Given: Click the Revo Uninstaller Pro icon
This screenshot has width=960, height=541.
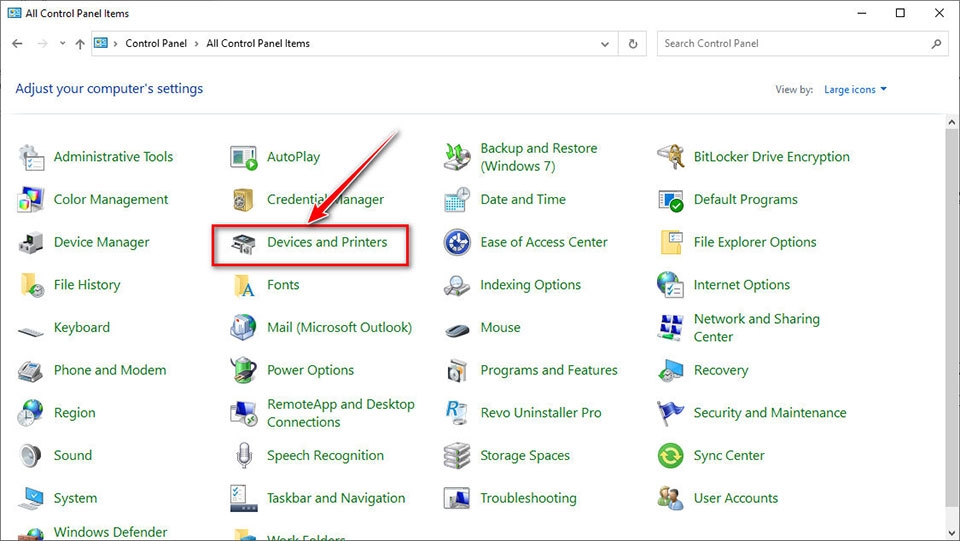Looking at the screenshot, I should (457, 413).
